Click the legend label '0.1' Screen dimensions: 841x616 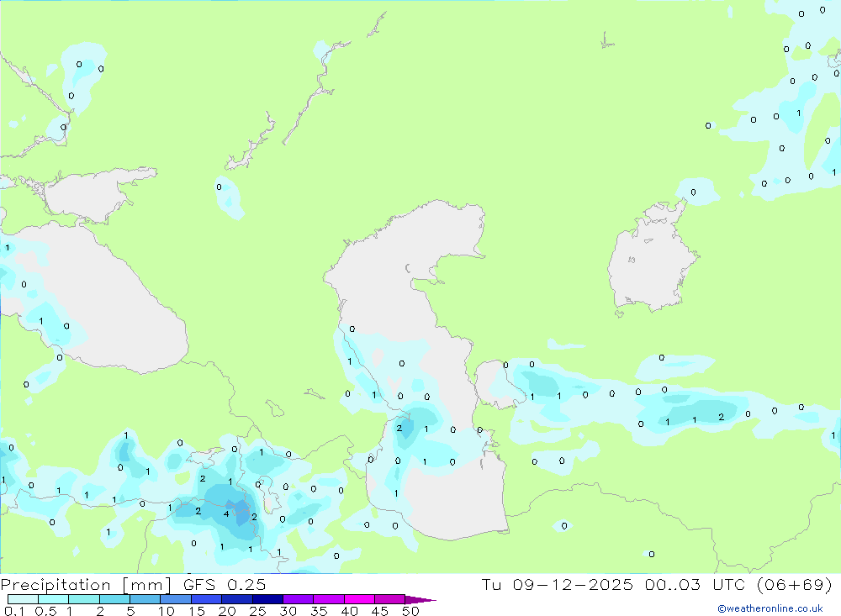tap(14, 611)
